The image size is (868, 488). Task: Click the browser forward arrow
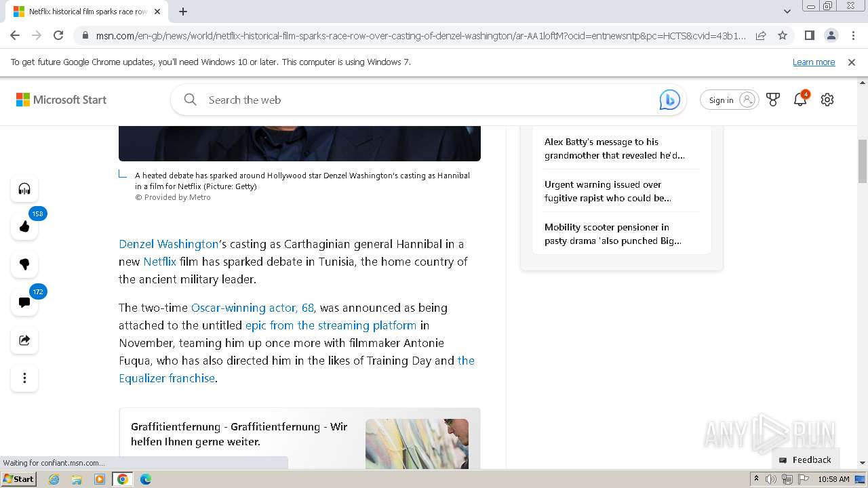click(x=37, y=35)
